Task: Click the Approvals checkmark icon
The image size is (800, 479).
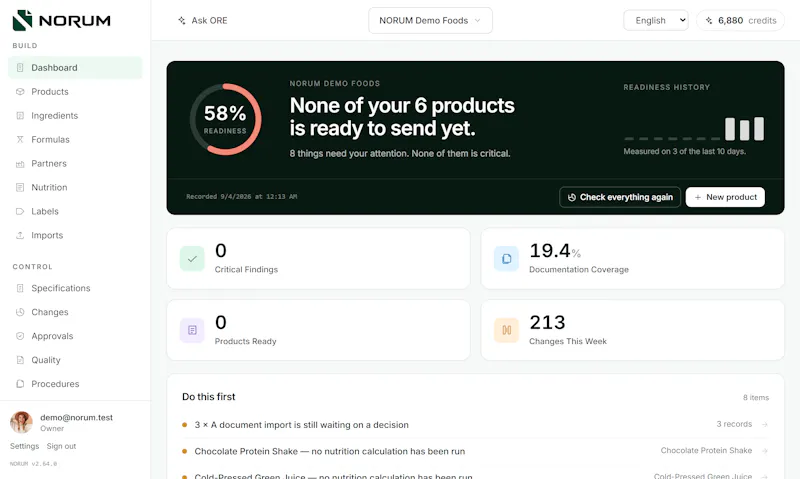Action: 20,336
